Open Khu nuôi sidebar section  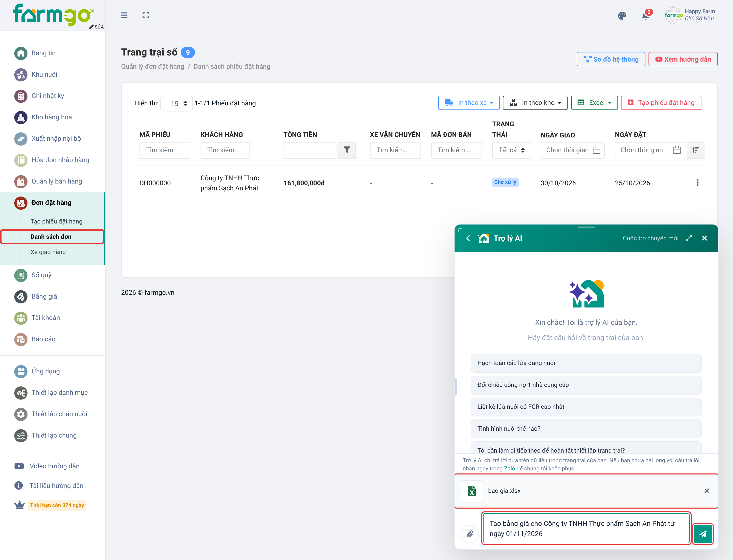(44, 74)
